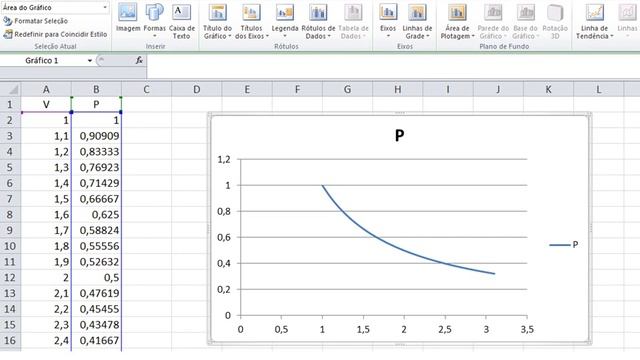Image resolution: width=640 pixels, height=360 pixels.
Task: Click the fx insert function icon
Action: point(139,61)
